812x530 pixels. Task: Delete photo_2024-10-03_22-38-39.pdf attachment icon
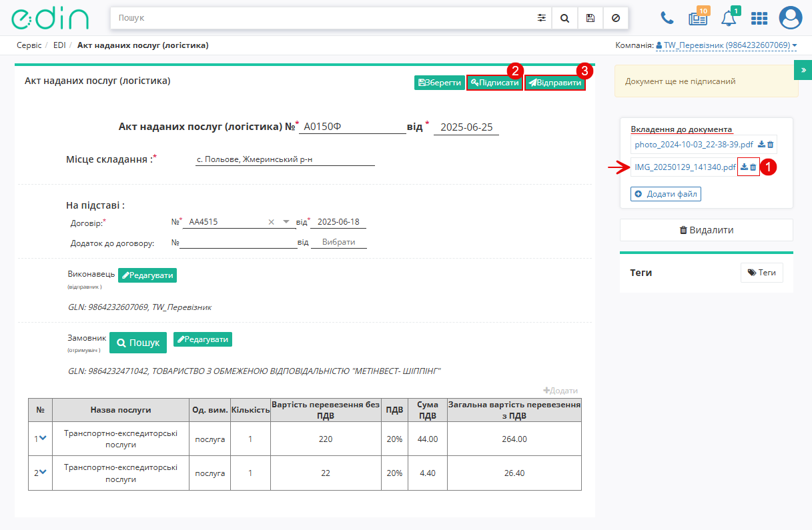770,144
